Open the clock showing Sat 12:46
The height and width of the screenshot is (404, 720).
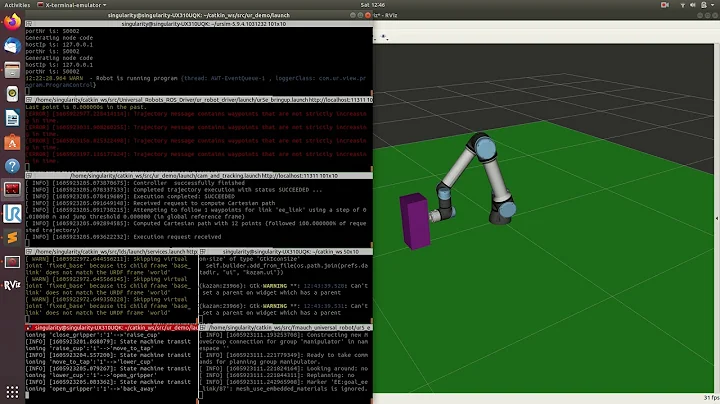[372, 5]
